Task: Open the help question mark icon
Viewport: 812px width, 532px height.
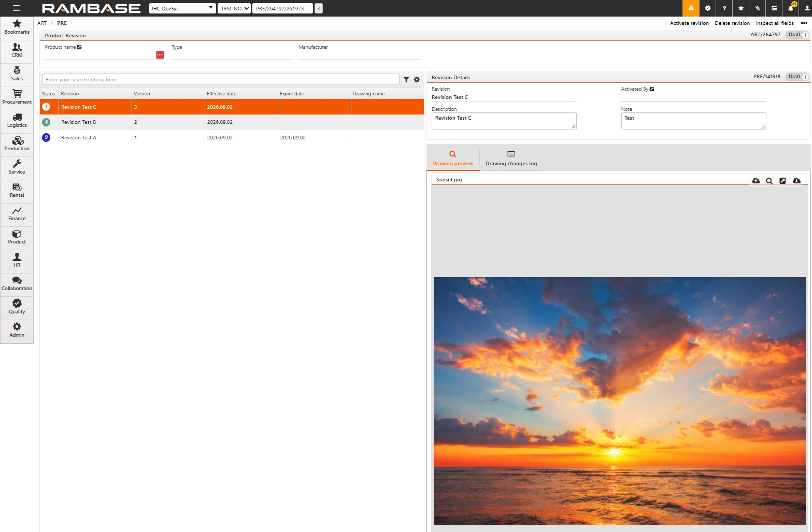Action: [724, 8]
